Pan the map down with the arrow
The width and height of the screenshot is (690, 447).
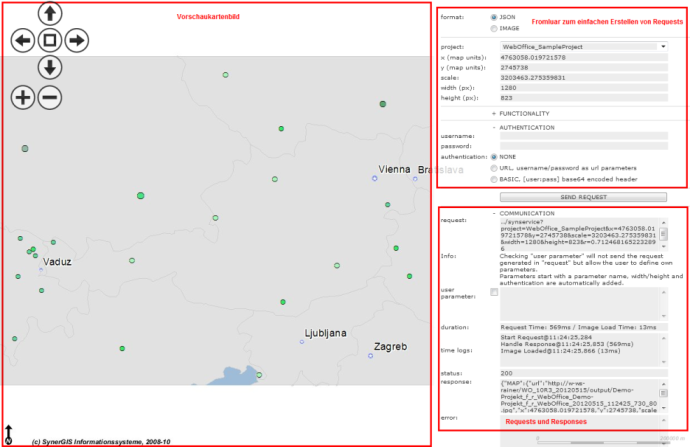point(49,68)
